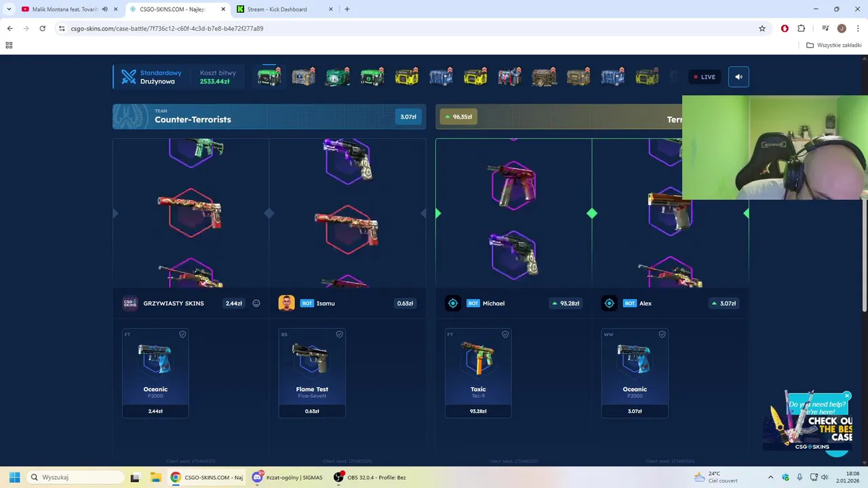Close the Malik Montana tab

pyautogui.click(x=116, y=9)
